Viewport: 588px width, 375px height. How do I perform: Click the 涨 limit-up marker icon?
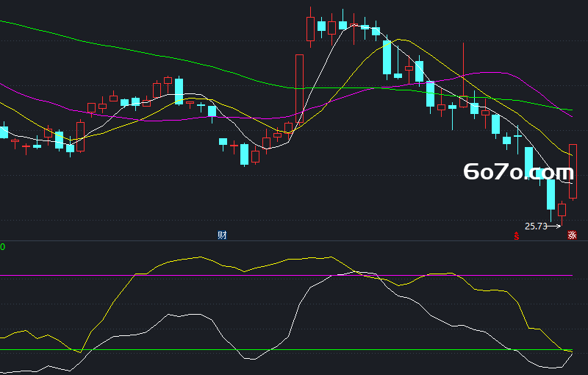[572, 235]
